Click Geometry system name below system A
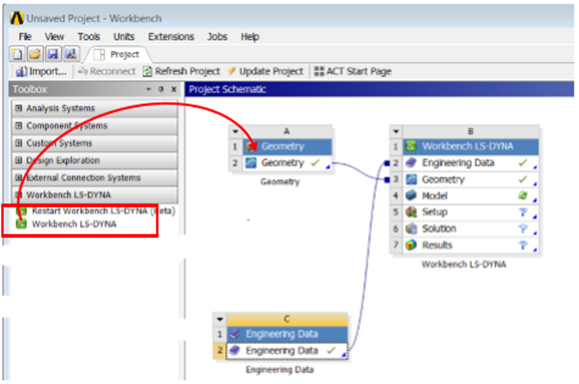579x384 pixels. [280, 182]
